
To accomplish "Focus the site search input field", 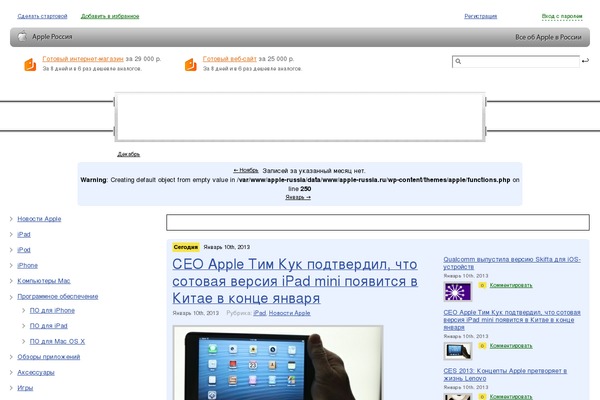I will click(x=516, y=62).
